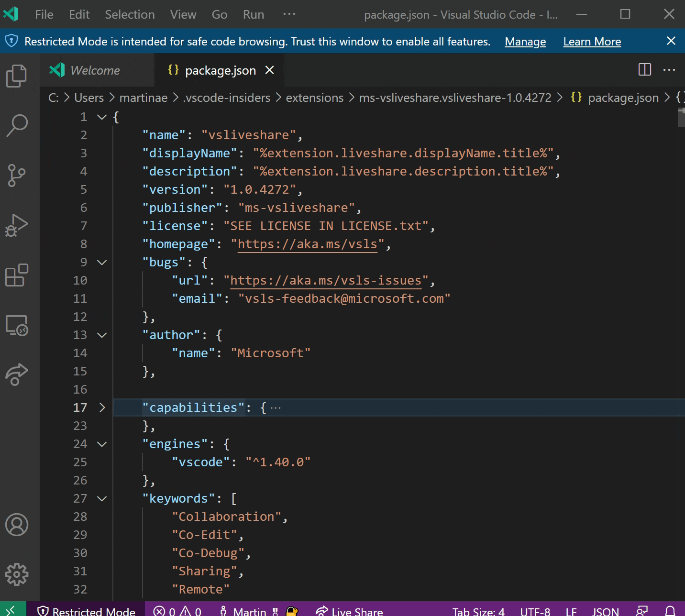Viewport: 685px width, 616px height.
Task: Click the Manage link in Restricted Mode banner
Action: (x=525, y=42)
